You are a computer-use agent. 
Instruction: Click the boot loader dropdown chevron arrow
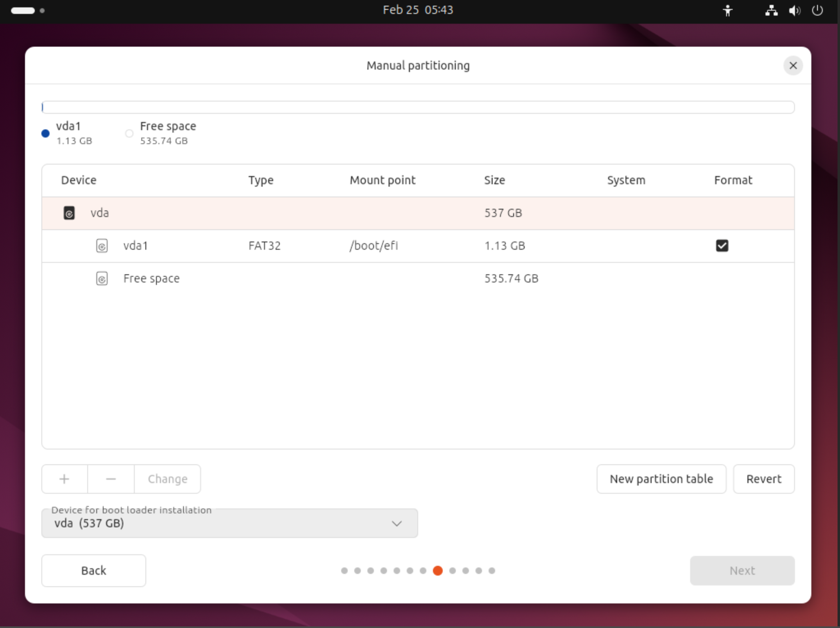pyautogui.click(x=396, y=523)
